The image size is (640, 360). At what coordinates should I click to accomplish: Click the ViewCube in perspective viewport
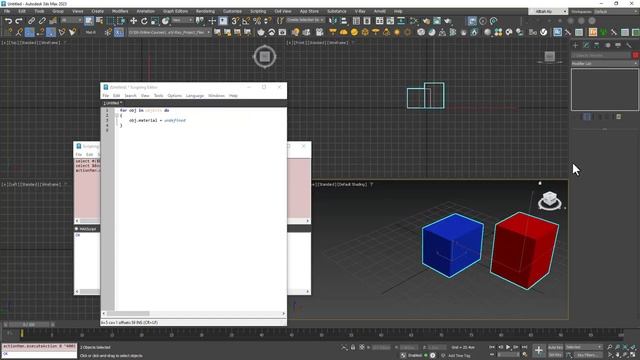coord(549,200)
